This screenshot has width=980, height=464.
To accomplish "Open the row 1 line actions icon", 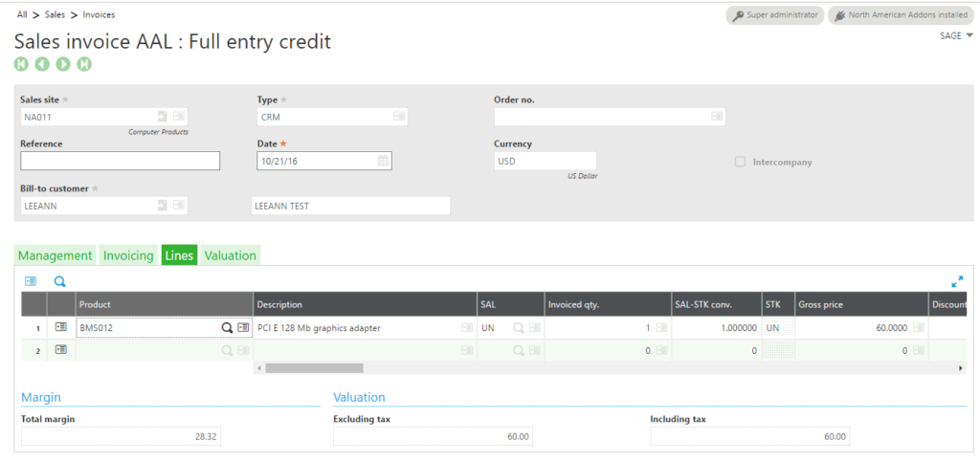I will (61, 327).
